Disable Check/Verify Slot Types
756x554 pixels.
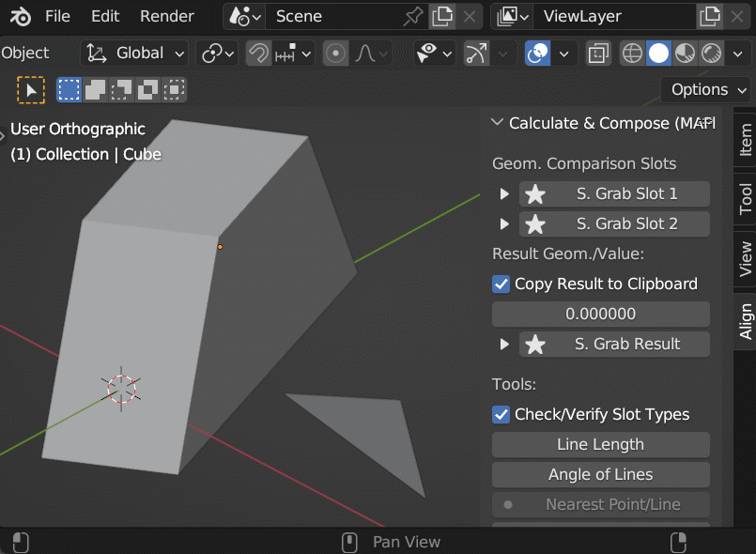[x=501, y=414]
